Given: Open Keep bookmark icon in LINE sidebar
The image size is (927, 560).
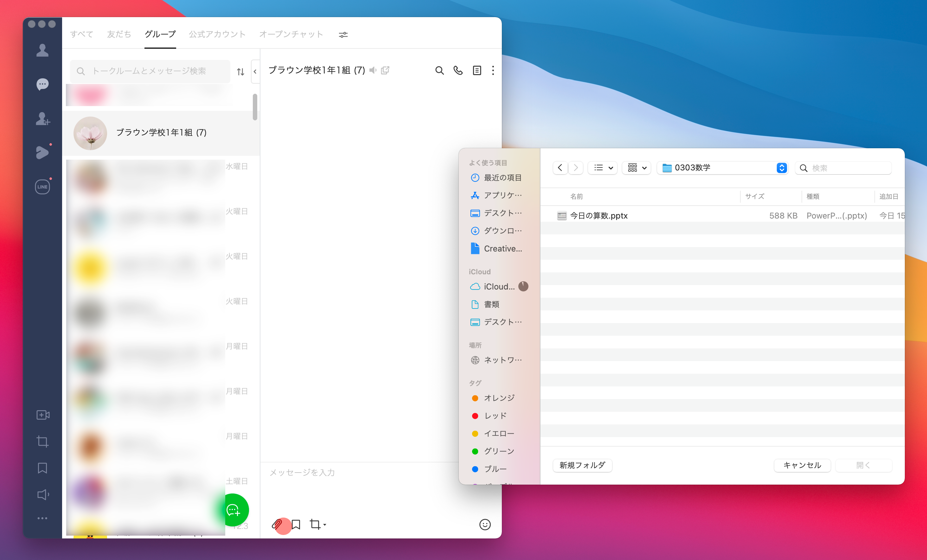Looking at the screenshot, I should click(x=42, y=468).
